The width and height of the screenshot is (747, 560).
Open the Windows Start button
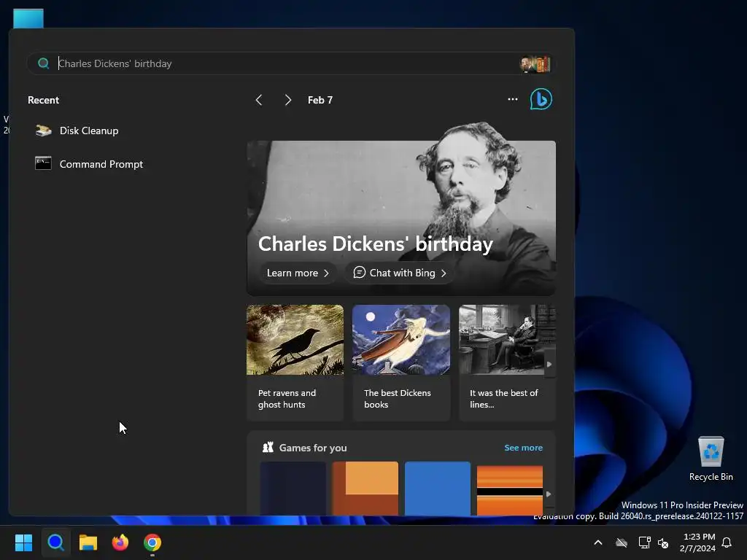pyautogui.click(x=23, y=542)
